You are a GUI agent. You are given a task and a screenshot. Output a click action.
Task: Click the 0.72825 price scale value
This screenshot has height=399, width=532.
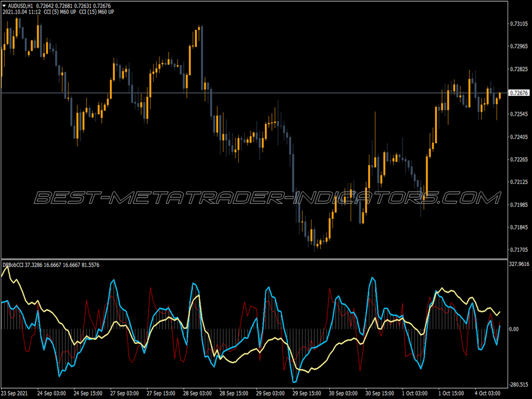pyautogui.click(x=519, y=69)
